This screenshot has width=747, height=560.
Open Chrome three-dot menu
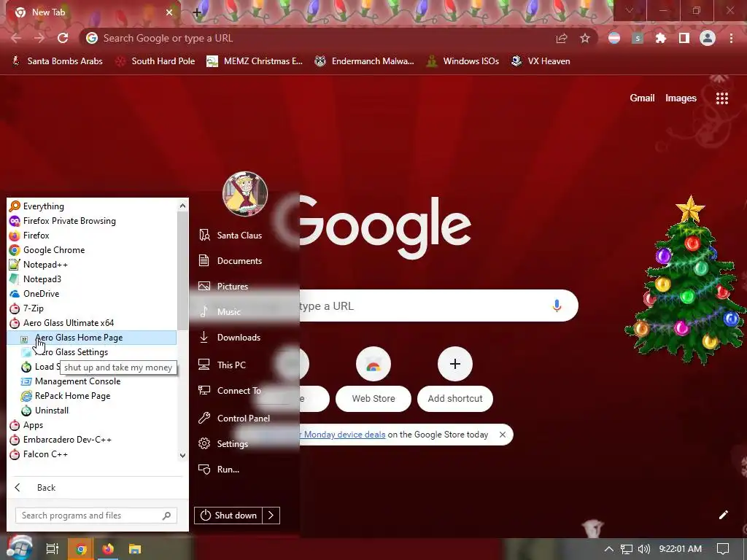point(731,38)
